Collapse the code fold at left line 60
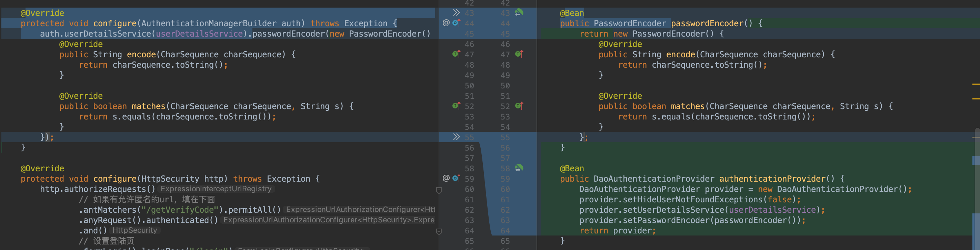 (439, 190)
